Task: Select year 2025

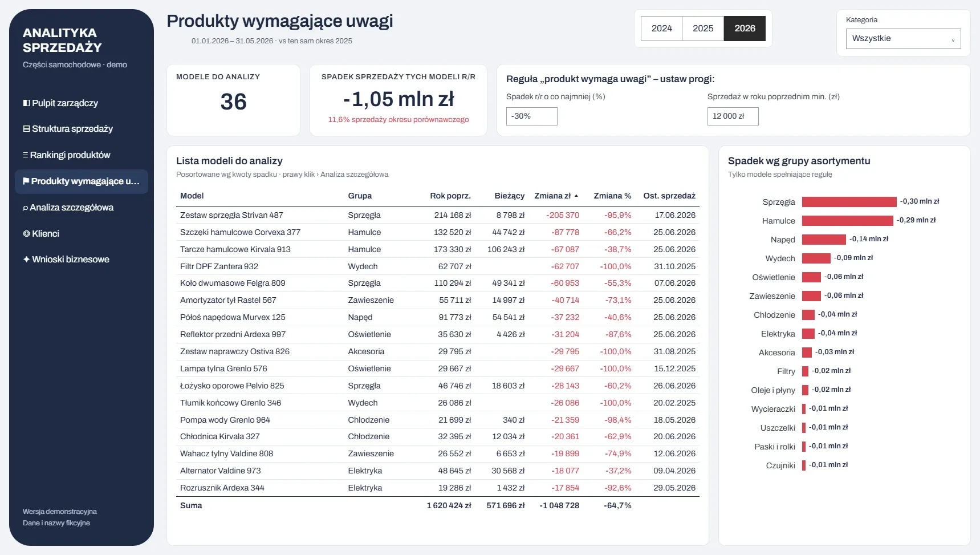Action: point(703,29)
